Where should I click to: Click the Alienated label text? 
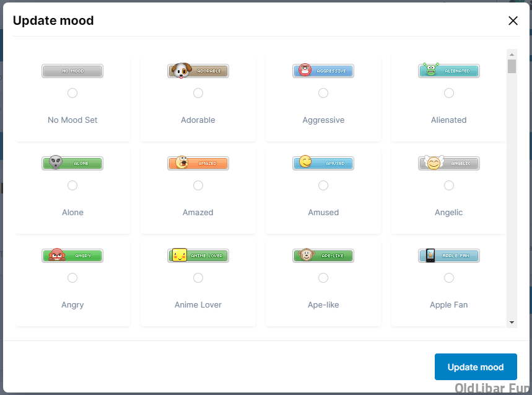click(448, 120)
